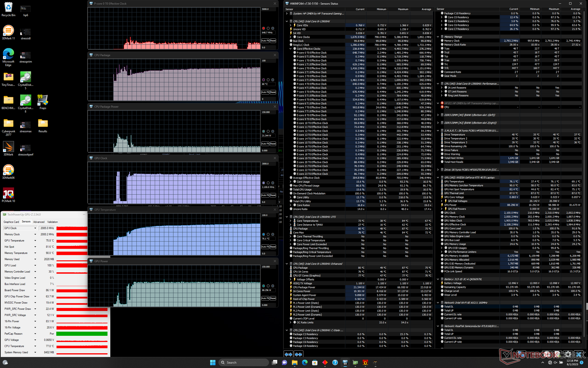
Task: Expand the System: HP OMEN sensor group
Action: [x=287, y=13]
